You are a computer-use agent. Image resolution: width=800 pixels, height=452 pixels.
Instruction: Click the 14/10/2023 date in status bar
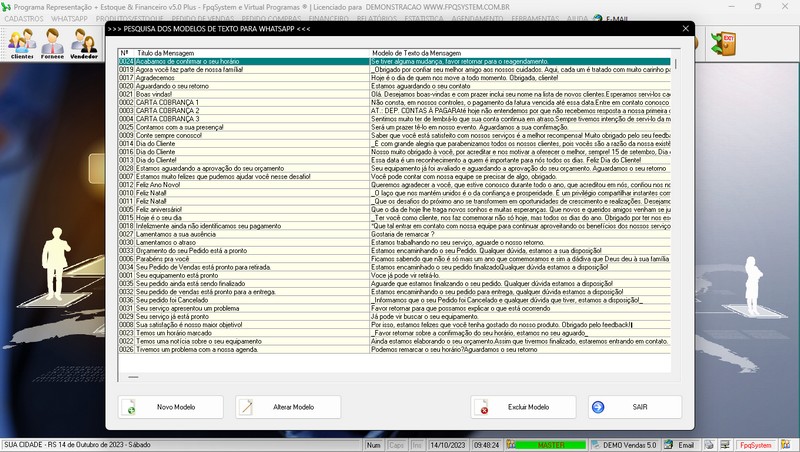tap(447, 445)
